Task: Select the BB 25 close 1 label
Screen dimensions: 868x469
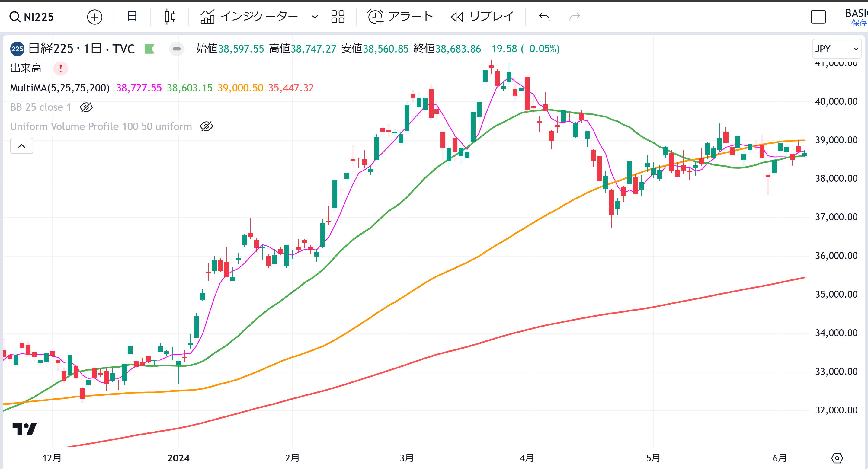Action: point(41,107)
